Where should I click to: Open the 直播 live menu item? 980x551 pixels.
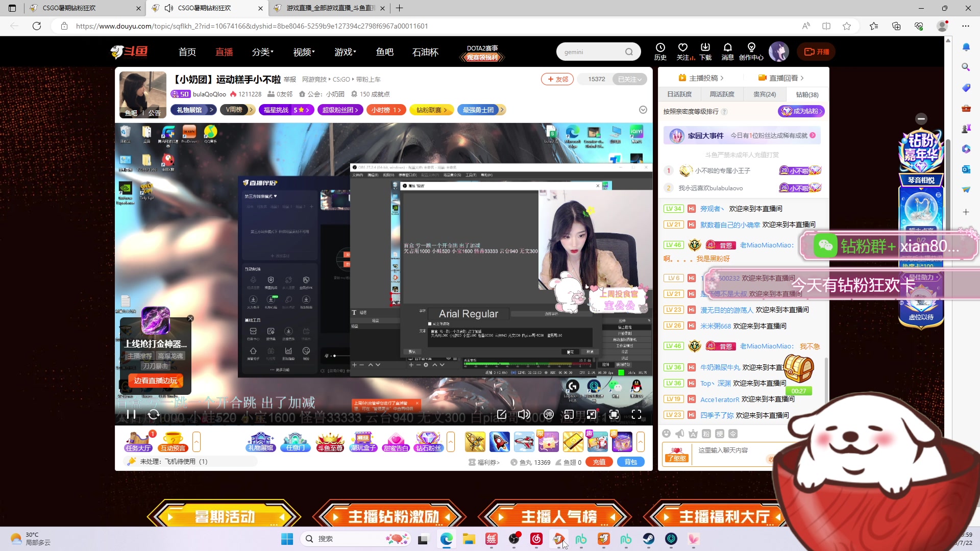(224, 52)
